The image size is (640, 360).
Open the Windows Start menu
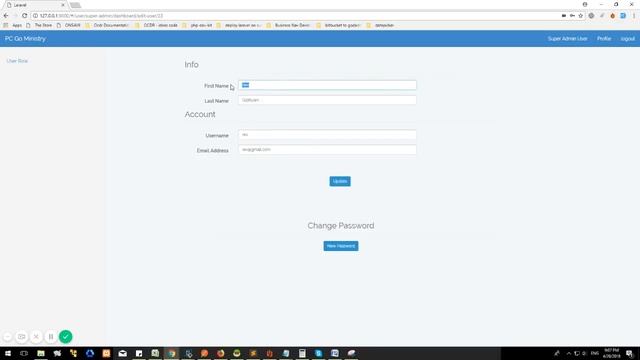pyautogui.click(x=8, y=353)
